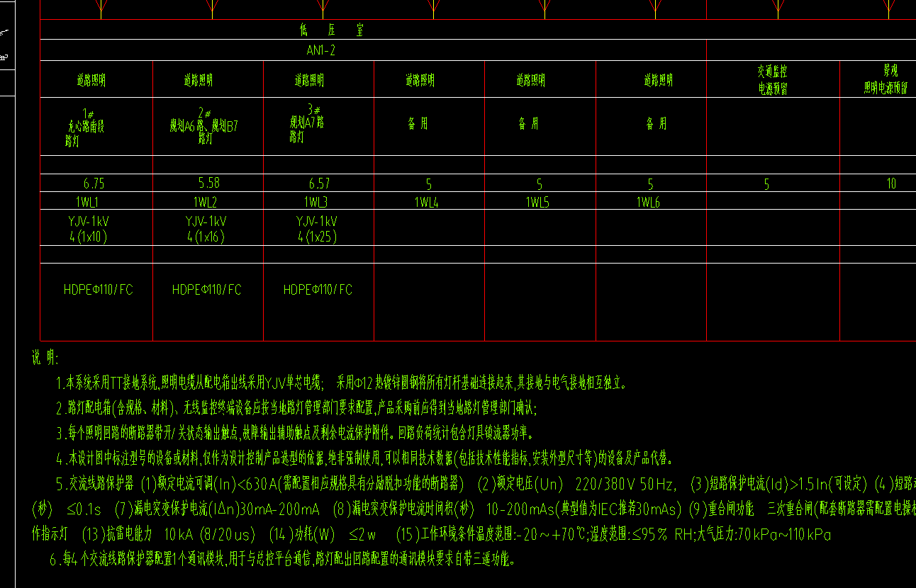Select HDPEΦ110/FC in the 1WL1 column

[99, 289]
